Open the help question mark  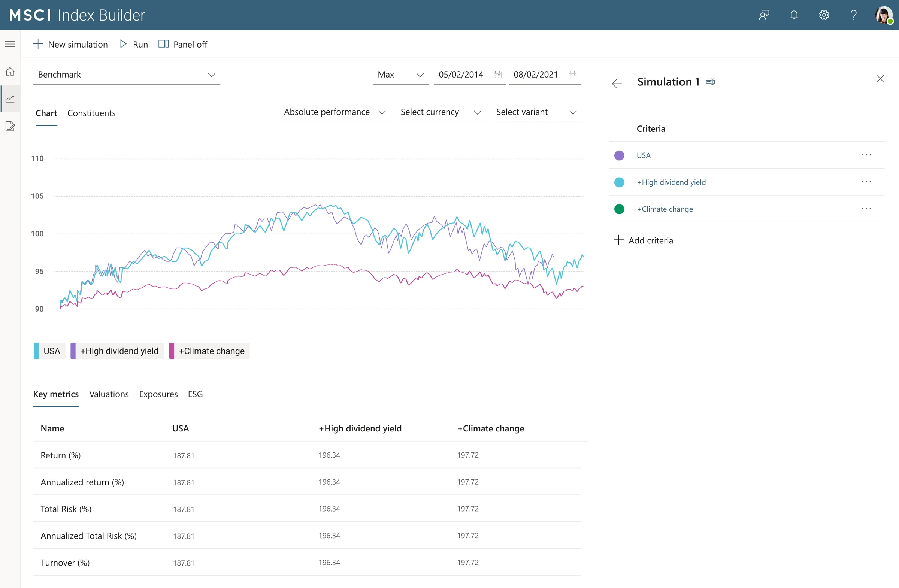[854, 15]
